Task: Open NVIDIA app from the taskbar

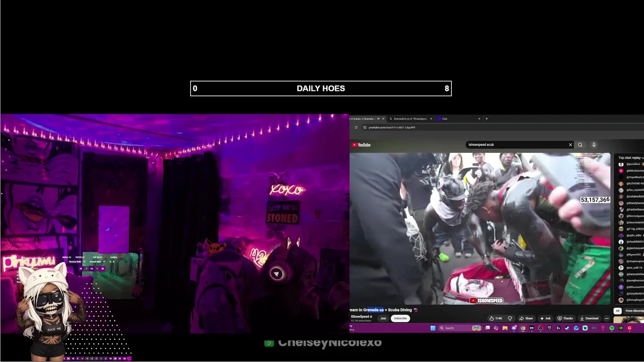Action: [x=620, y=328]
